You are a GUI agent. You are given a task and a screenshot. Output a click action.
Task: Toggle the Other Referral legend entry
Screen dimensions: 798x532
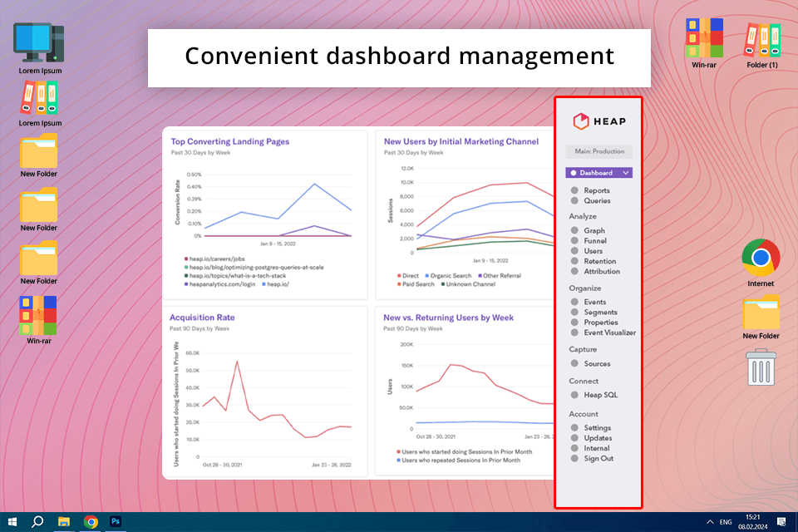point(500,275)
